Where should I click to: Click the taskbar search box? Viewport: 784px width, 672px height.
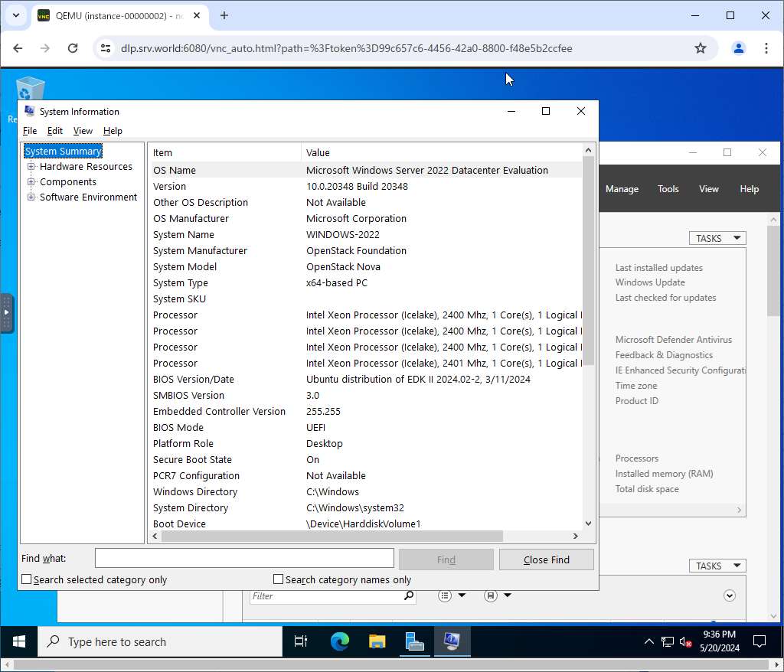pyautogui.click(x=160, y=641)
